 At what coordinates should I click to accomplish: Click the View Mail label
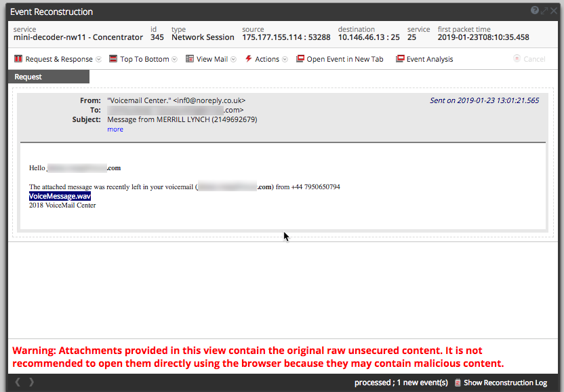pyautogui.click(x=212, y=59)
